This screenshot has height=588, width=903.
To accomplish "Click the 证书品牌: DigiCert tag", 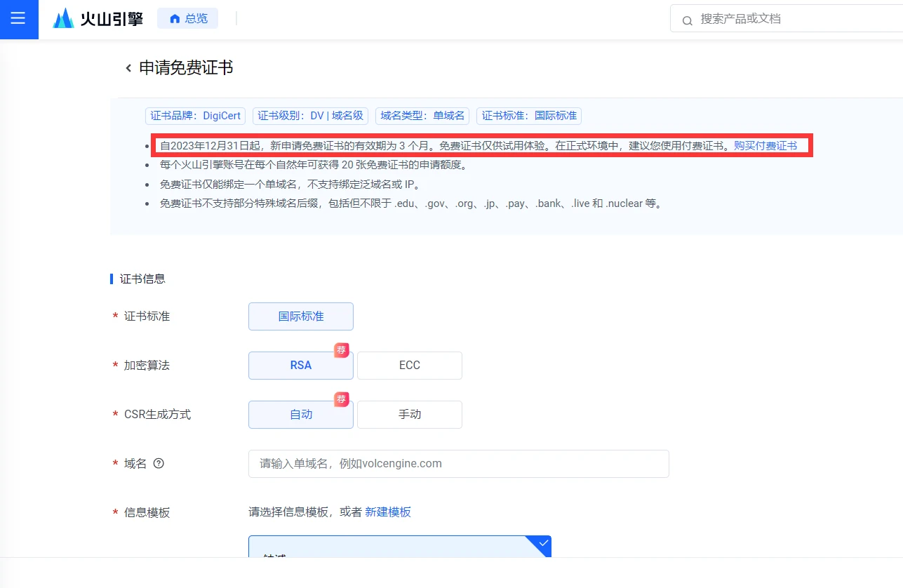I will (x=195, y=116).
